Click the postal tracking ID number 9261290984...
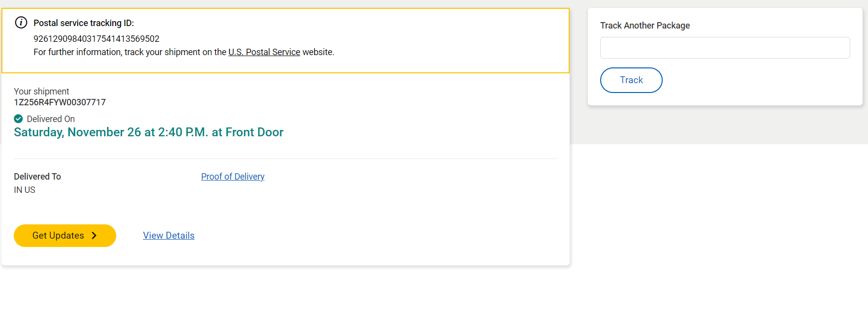 click(96, 39)
